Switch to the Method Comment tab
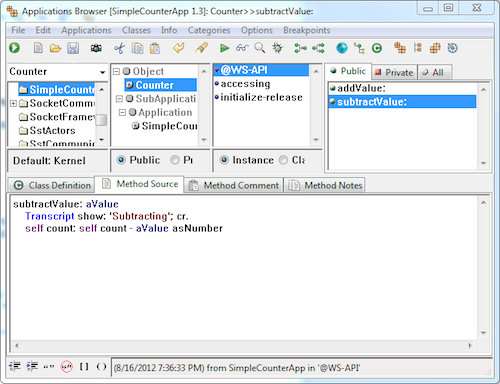 coord(233,185)
